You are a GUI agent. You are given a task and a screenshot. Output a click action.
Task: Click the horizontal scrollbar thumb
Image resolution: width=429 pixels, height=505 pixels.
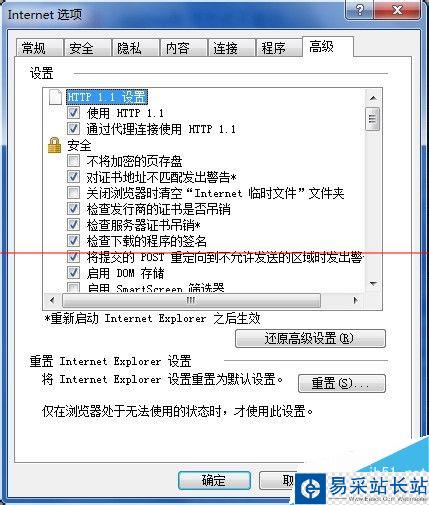tap(191, 300)
